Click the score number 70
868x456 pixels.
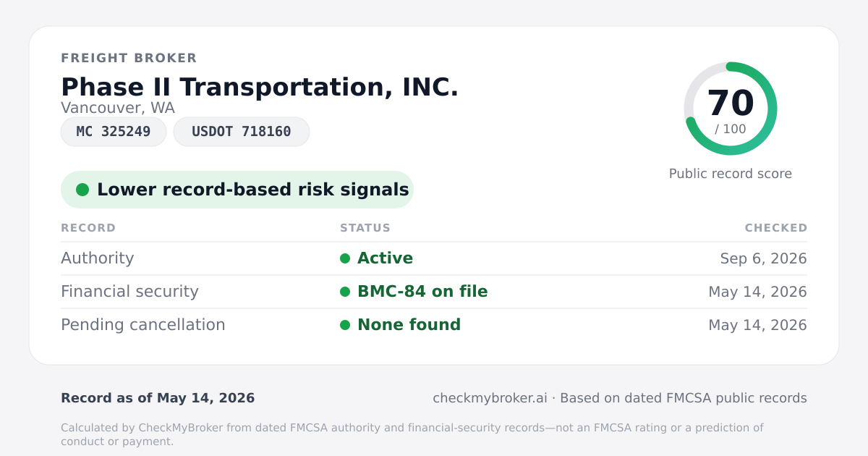731,103
